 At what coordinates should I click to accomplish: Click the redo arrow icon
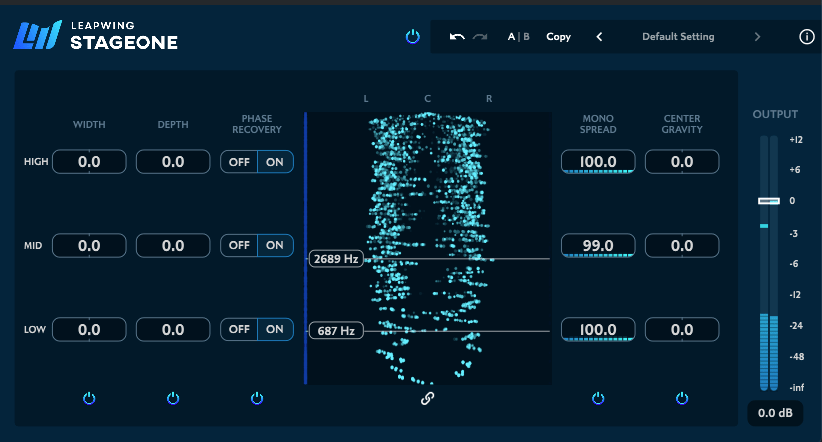(481, 37)
